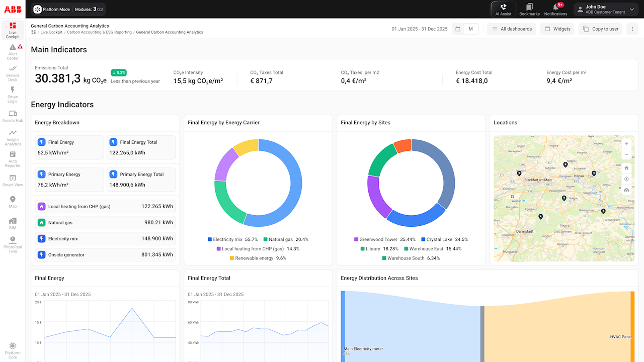Go to Live Cockpit breadcrumb
Image resolution: width=644 pixels, height=362 pixels.
point(51,32)
